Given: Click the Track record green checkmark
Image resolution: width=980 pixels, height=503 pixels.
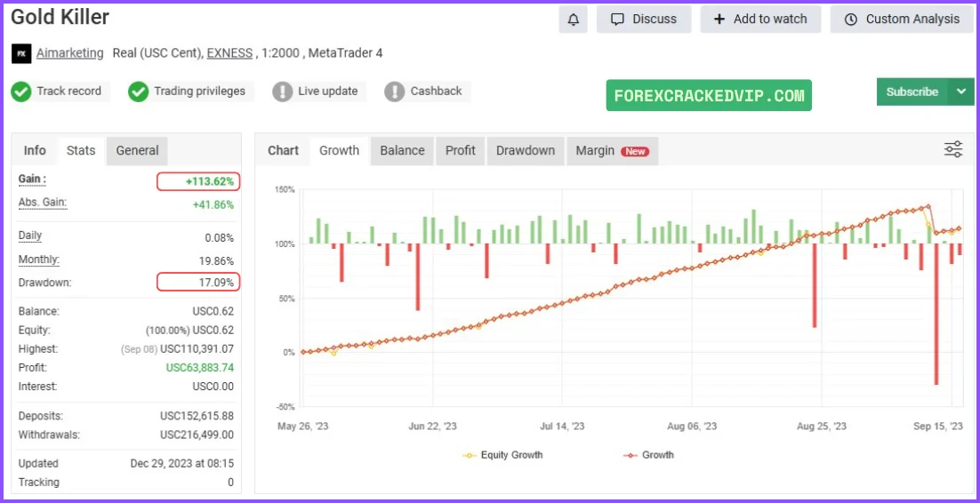Looking at the screenshot, I should pyautogui.click(x=21, y=92).
